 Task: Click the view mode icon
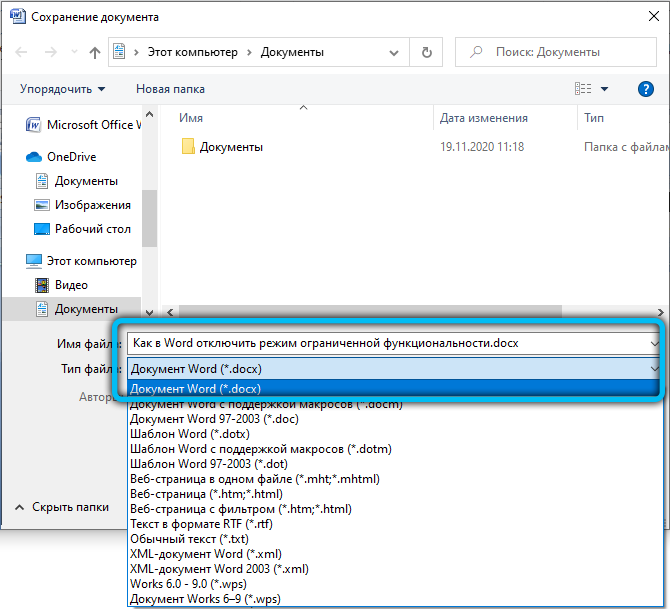(x=585, y=89)
